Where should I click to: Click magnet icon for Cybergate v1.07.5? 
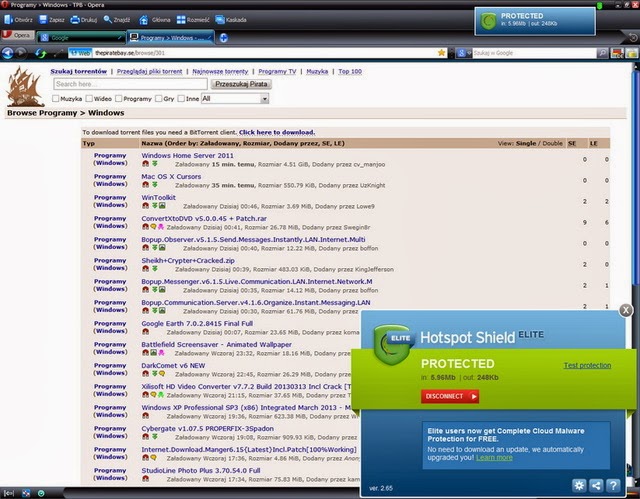click(x=145, y=437)
